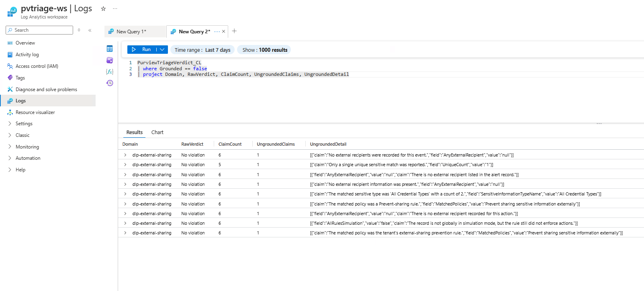
Task: Click the results pane more options ellipsis
Action: click(599, 124)
